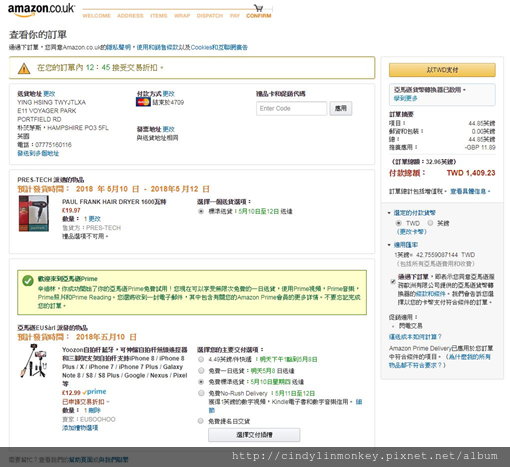Viewport: 510px width, 467px height.
Task: Open the send to multiple addresses link
Action: click(38, 153)
